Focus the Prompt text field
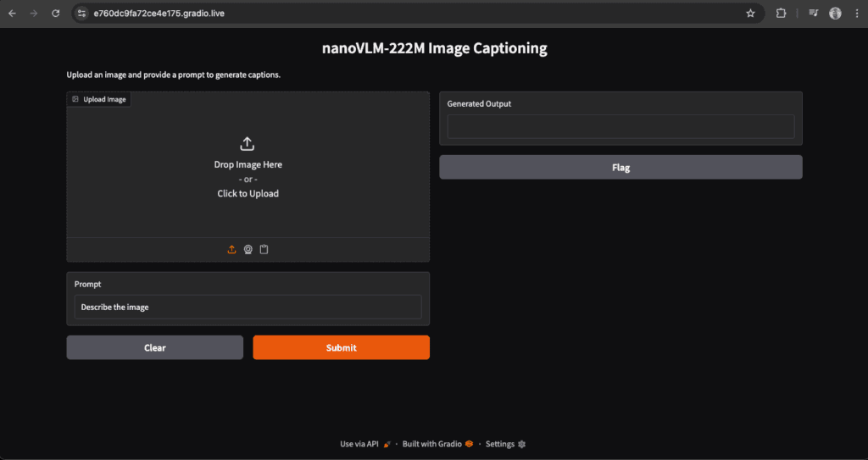The image size is (868, 460). click(x=248, y=307)
